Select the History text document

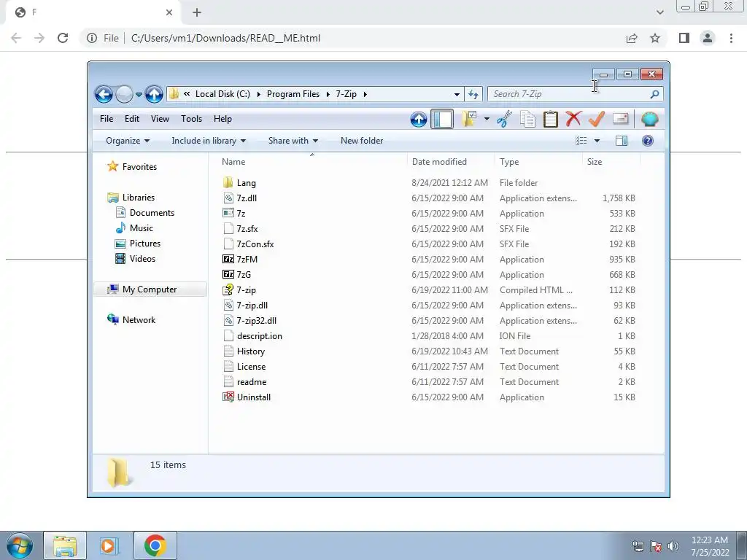(251, 351)
